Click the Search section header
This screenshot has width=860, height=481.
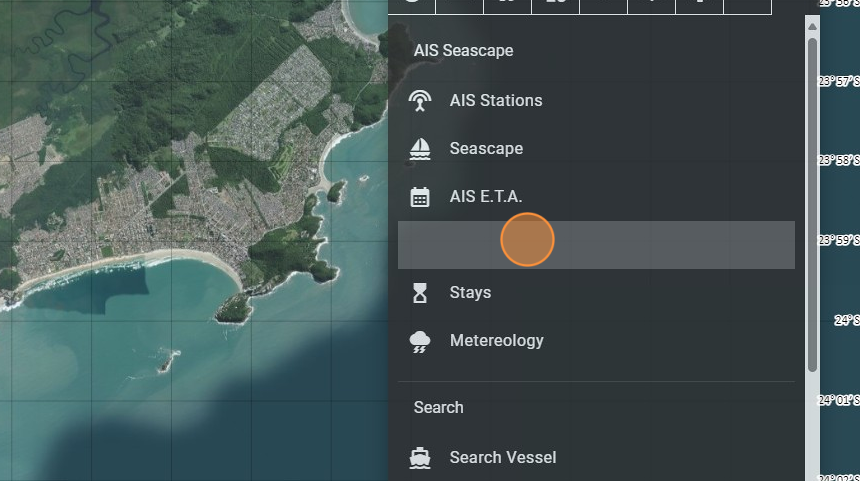tap(438, 408)
